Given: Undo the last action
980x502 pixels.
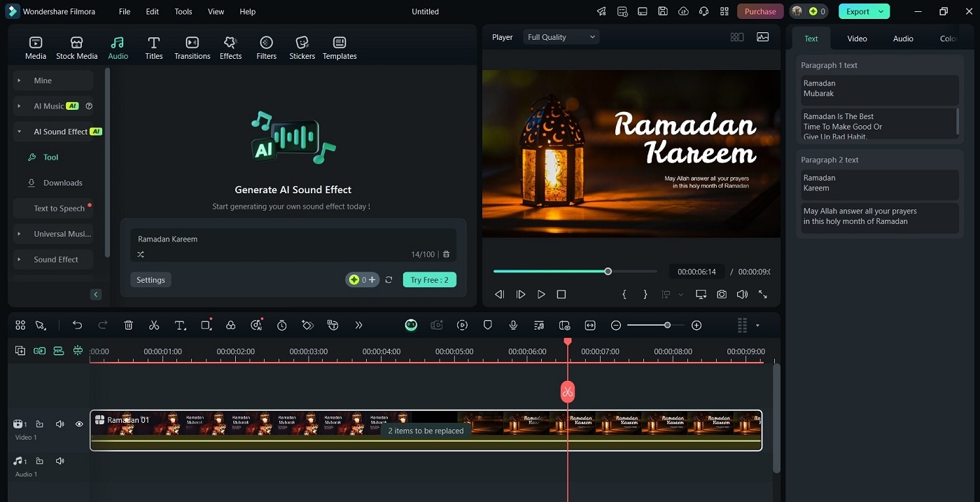Looking at the screenshot, I should click(78, 326).
